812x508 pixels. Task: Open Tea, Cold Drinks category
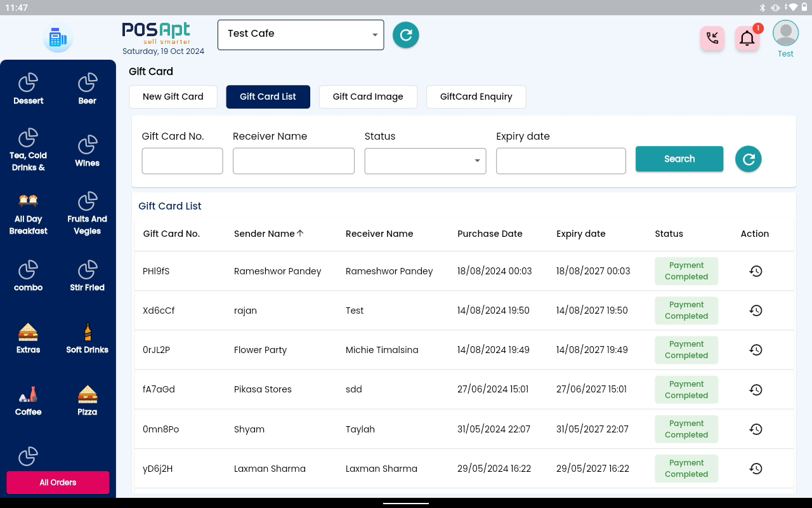29,150
